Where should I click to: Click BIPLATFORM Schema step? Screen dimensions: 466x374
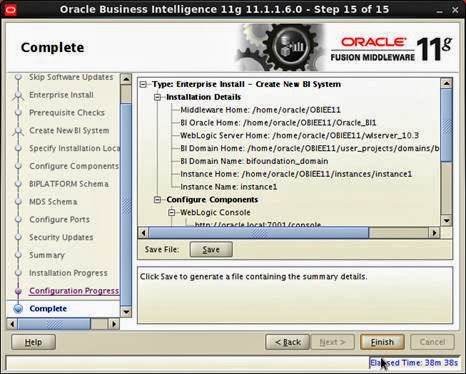click(x=69, y=184)
